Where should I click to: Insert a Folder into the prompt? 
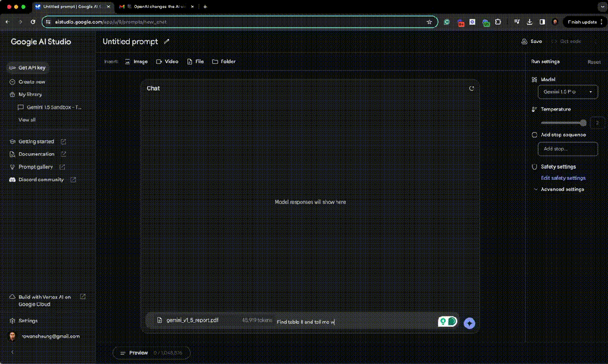[224, 61]
